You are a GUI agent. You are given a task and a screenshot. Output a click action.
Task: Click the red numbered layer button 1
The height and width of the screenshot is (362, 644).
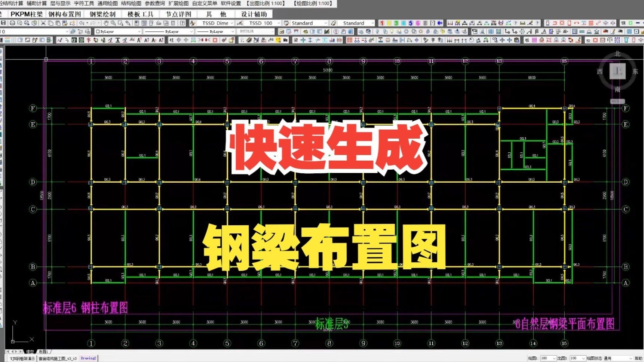tap(381, 23)
